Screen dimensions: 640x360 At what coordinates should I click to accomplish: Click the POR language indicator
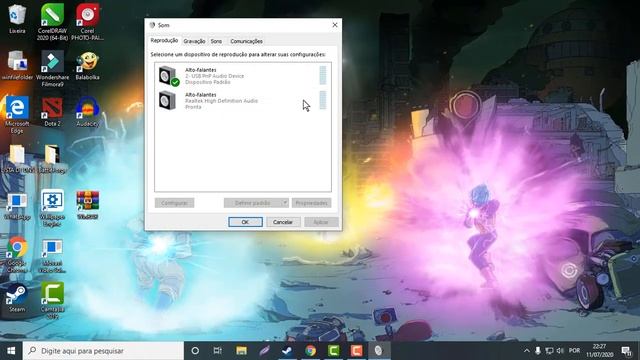[x=574, y=351]
